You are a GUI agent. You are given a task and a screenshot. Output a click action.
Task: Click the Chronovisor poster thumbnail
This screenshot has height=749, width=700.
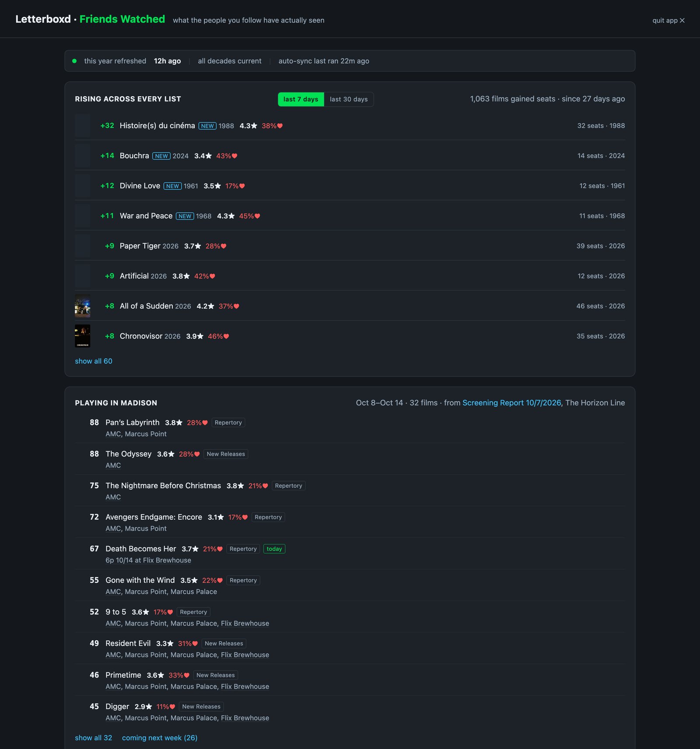[x=82, y=336]
